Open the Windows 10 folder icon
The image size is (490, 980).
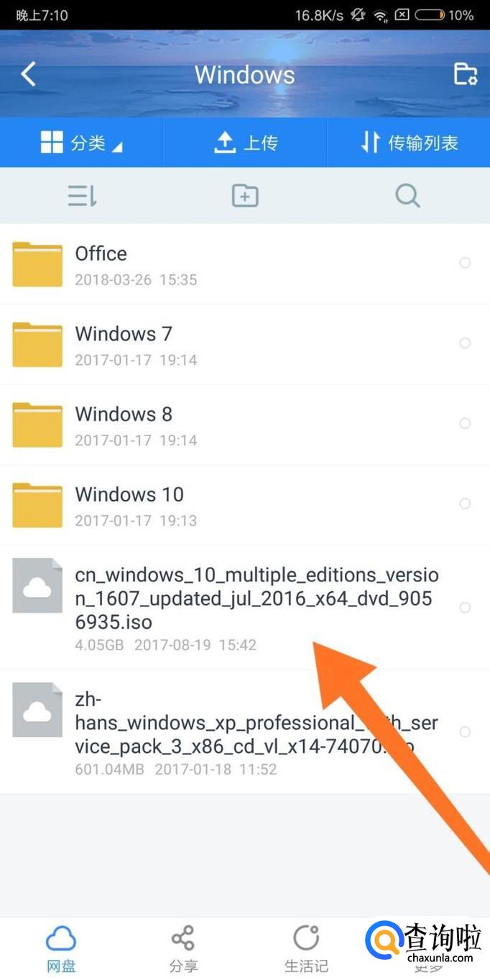37,505
